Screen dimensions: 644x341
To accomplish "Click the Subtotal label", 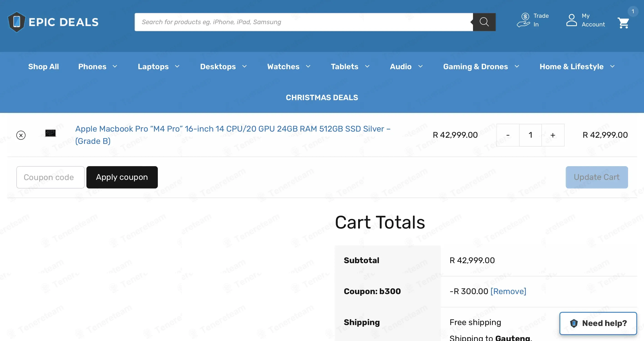I will pos(362,260).
